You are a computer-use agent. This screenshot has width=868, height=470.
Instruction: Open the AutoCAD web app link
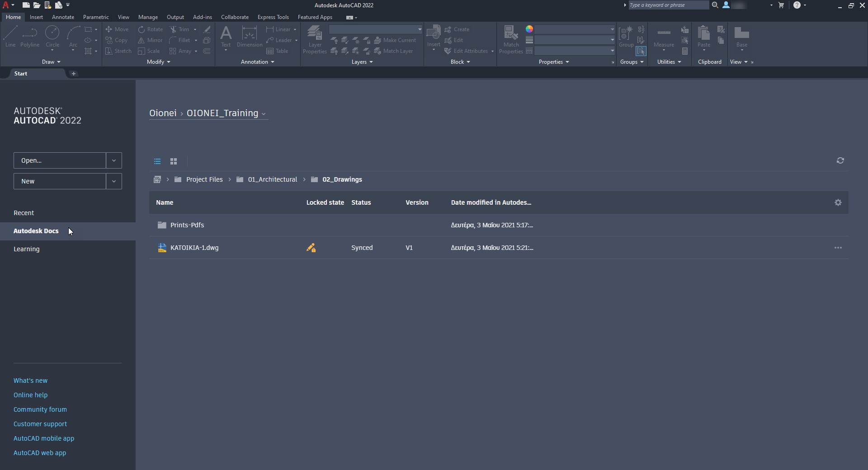40,453
